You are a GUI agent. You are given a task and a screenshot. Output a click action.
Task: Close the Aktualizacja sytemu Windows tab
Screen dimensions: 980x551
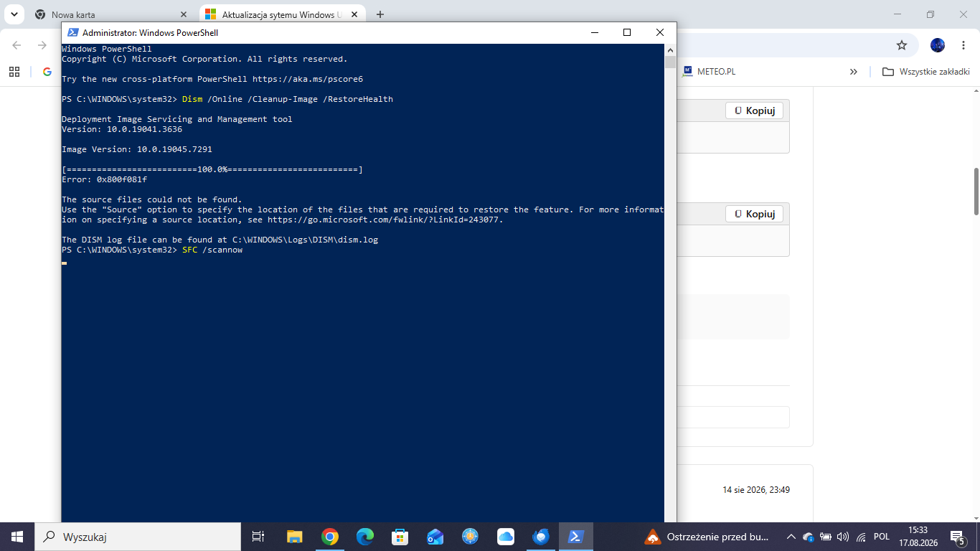pos(356,14)
